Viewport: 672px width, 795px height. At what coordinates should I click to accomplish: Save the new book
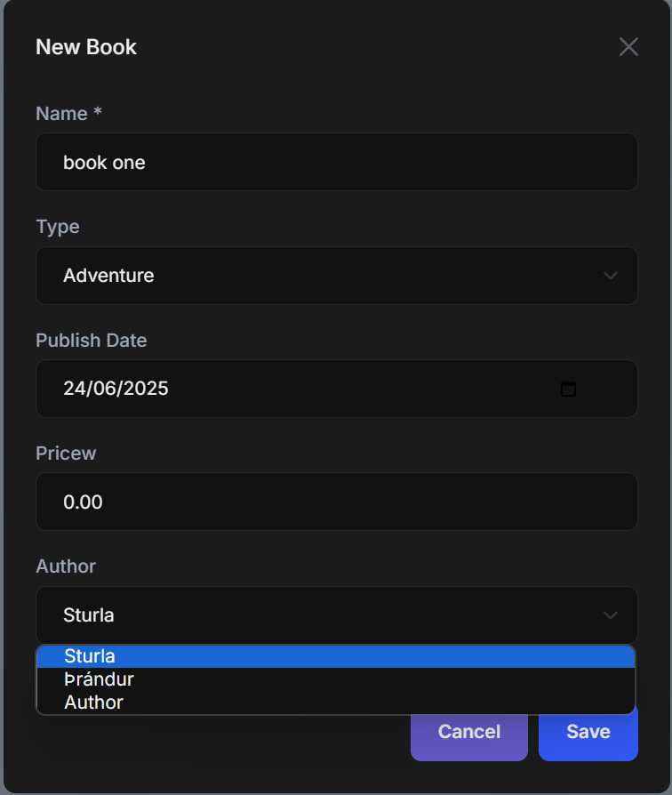(x=588, y=732)
